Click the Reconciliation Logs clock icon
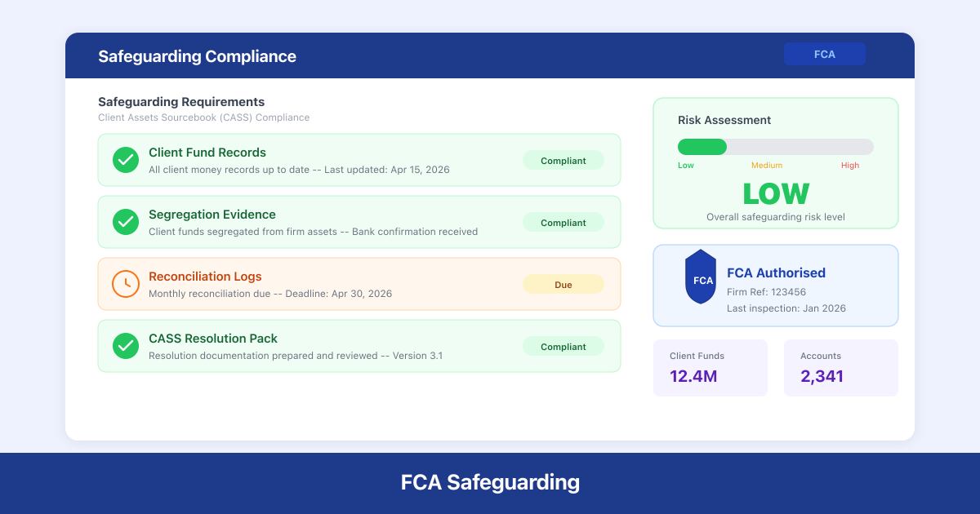The width and height of the screenshot is (980, 514). click(x=126, y=284)
